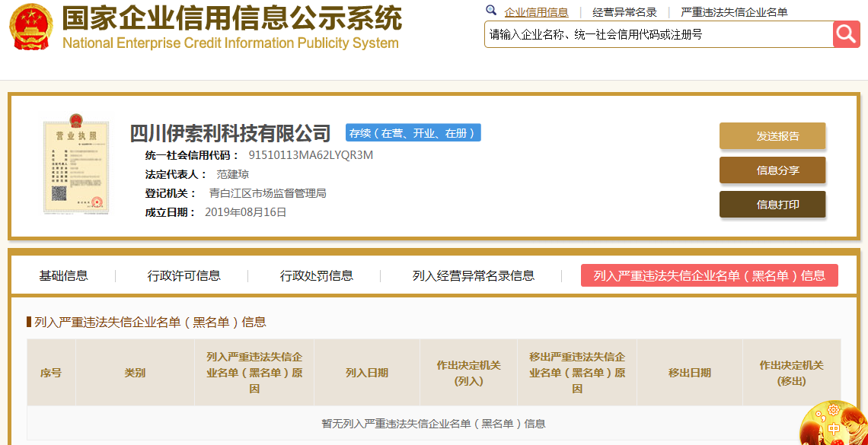This screenshot has height=445, width=868.
Task: Click the legal representative name 范建琼
Action: (x=232, y=175)
